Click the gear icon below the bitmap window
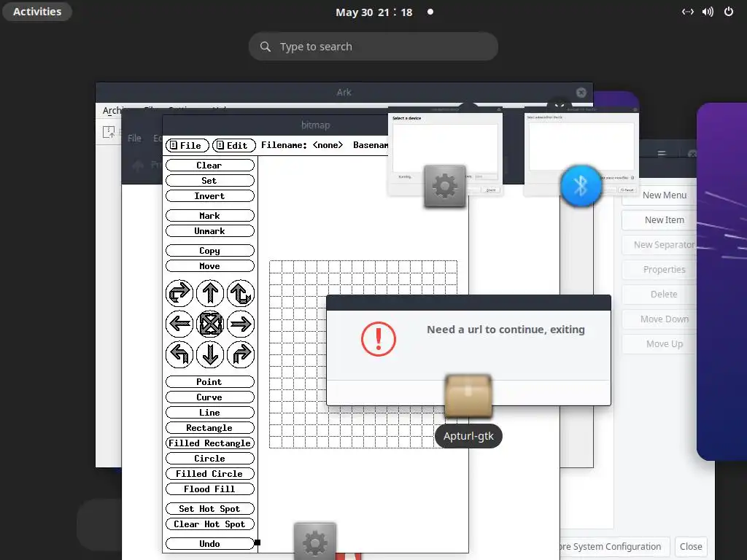Image resolution: width=747 pixels, height=560 pixels. tap(315, 542)
